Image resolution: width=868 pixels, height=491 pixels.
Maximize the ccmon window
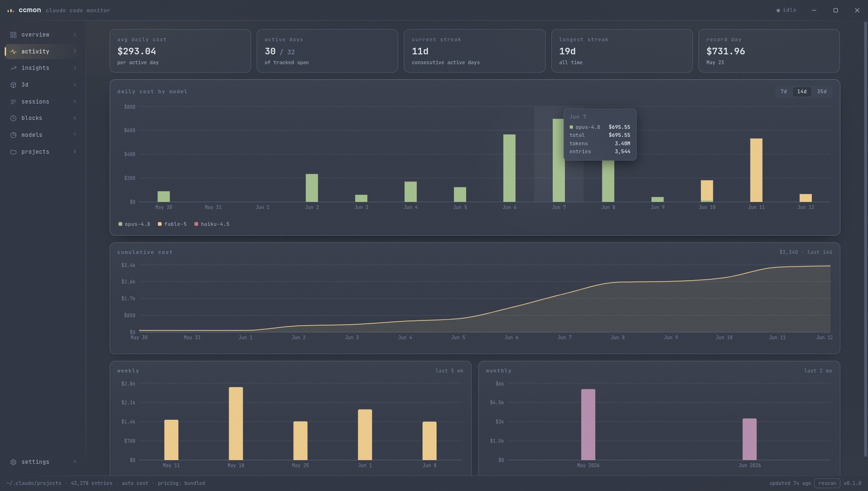tap(835, 10)
